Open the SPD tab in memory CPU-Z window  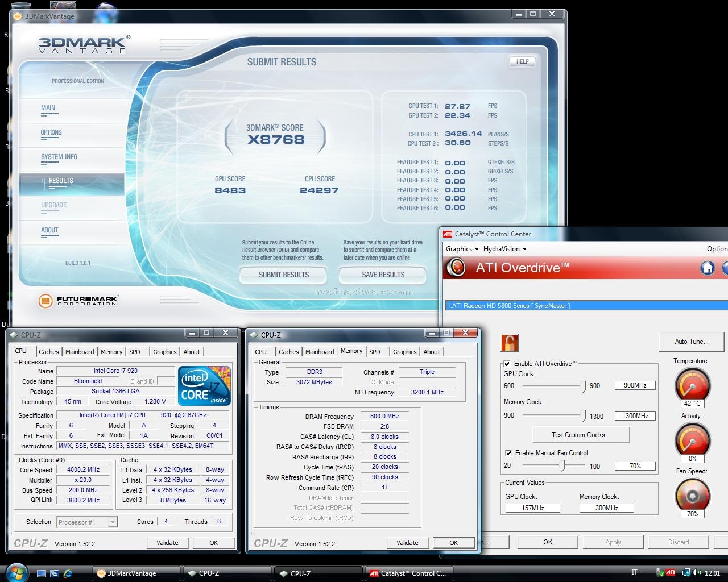[x=375, y=352]
